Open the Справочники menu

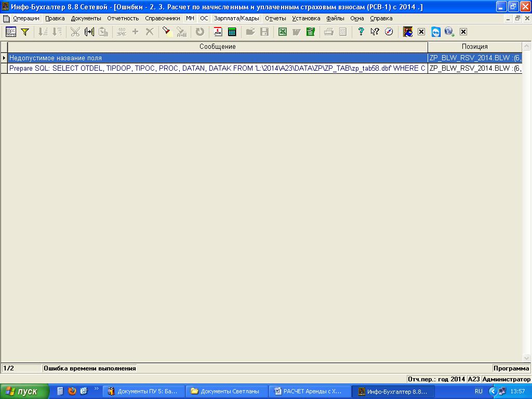click(163, 18)
